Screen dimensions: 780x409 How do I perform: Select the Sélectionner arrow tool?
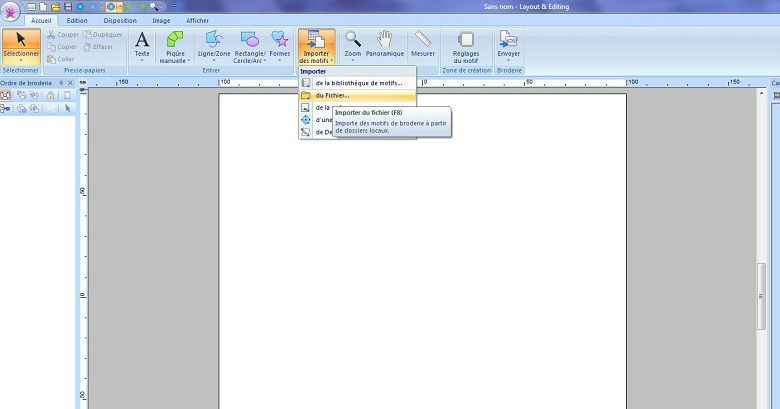click(x=20, y=45)
